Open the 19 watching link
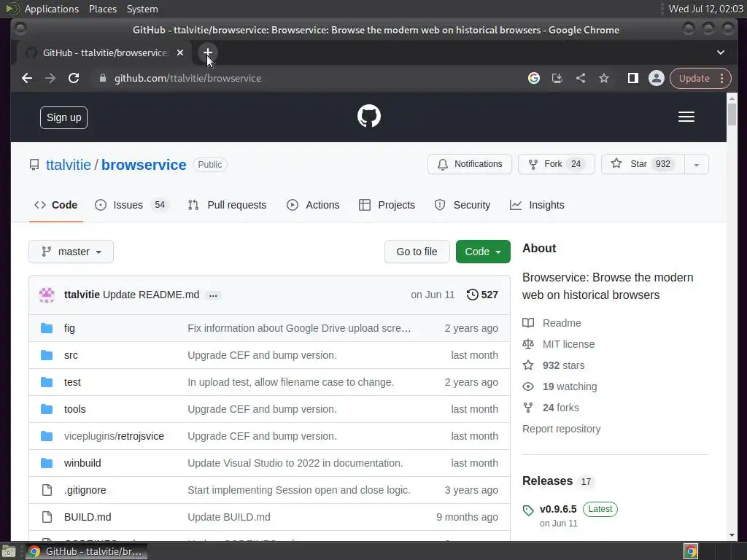 (x=560, y=386)
